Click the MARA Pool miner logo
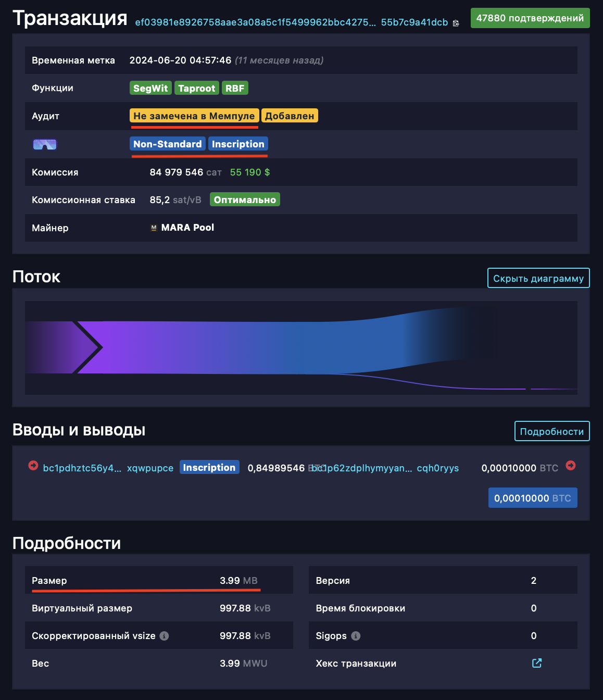Viewport: 603px width, 700px height. pyautogui.click(x=154, y=228)
